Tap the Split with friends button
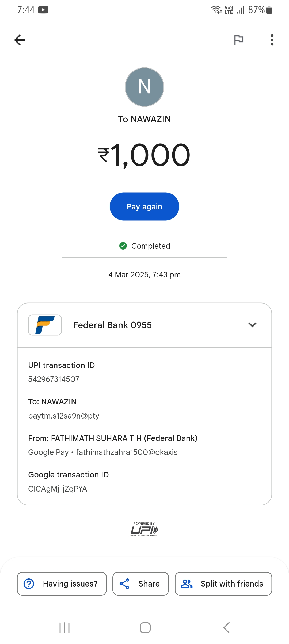 click(223, 584)
